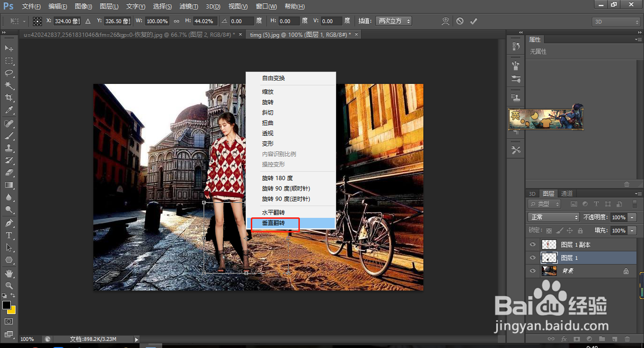The height and width of the screenshot is (348, 644).
Task: Select the Horizontal Type tool
Action: [9, 235]
